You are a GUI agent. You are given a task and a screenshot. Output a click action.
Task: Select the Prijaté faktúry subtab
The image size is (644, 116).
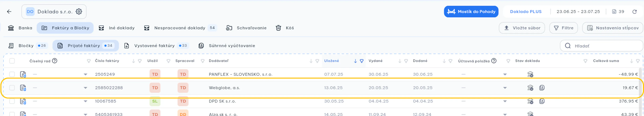86,46
